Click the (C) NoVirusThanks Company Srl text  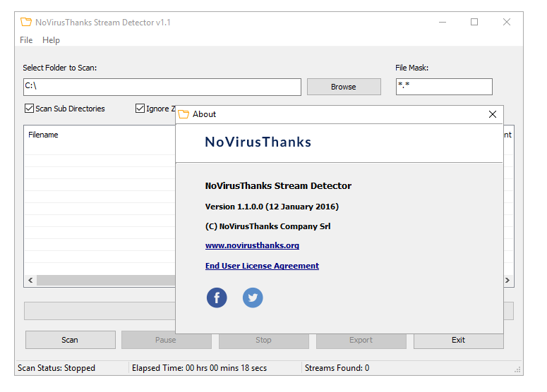[x=268, y=226]
